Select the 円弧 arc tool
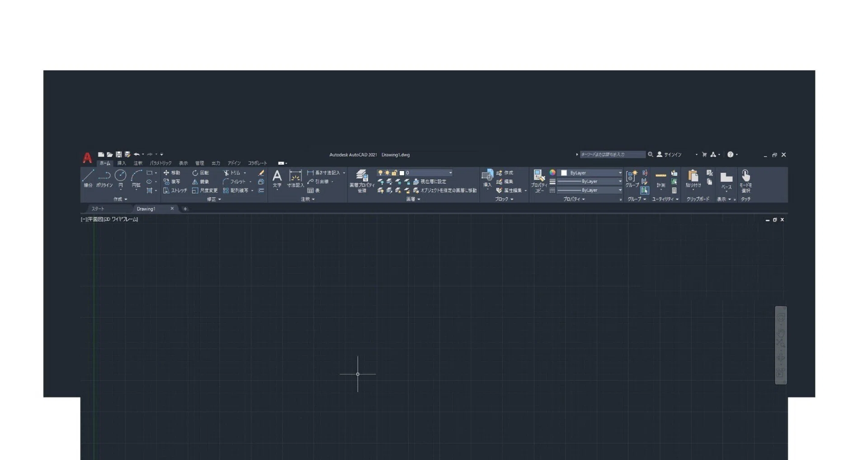The height and width of the screenshot is (460, 868). [136, 179]
